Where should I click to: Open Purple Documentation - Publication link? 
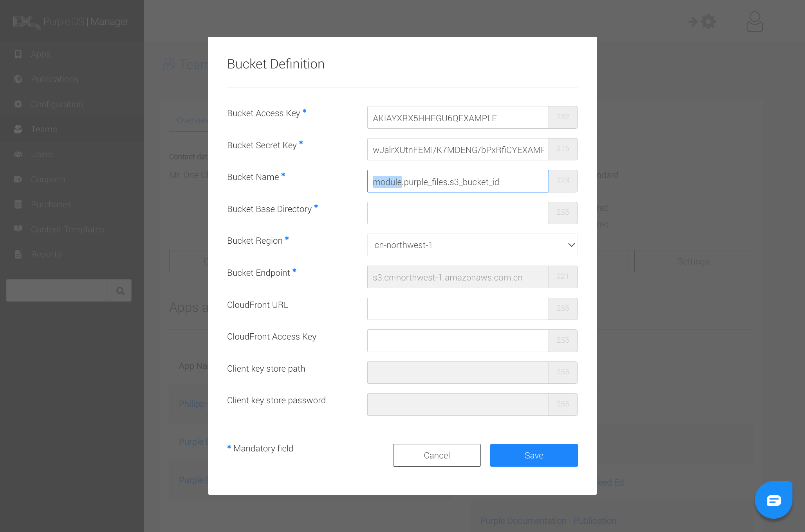[548, 521]
